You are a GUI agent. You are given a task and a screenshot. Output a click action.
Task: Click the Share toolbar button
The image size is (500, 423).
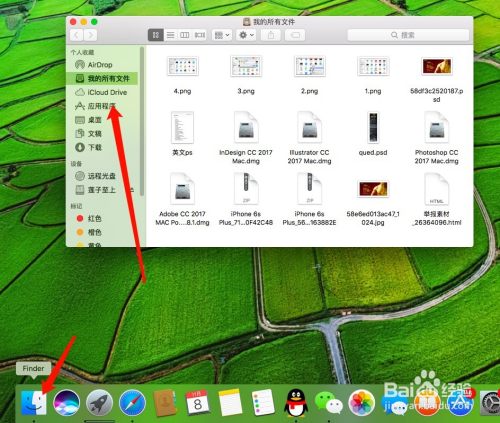(271, 35)
